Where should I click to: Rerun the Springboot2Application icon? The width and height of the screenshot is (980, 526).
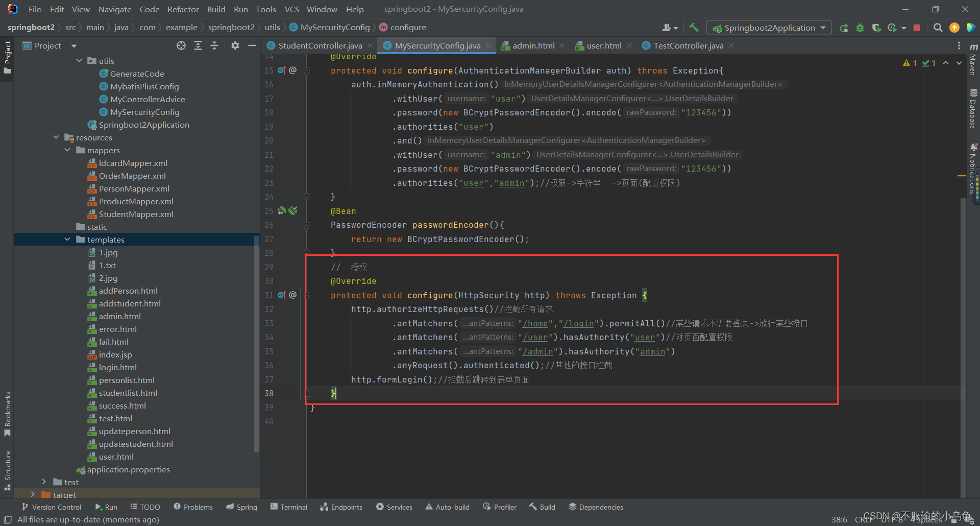844,28
